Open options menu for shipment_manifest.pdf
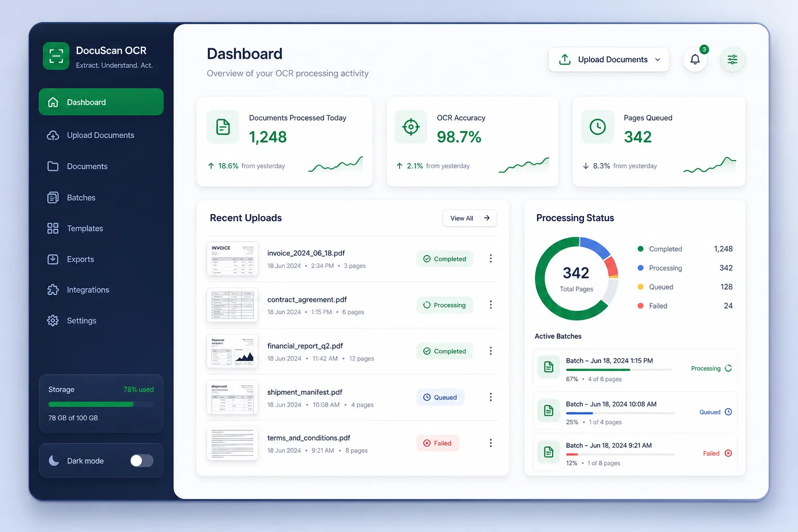The height and width of the screenshot is (532, 798). (x=490, y=397)
